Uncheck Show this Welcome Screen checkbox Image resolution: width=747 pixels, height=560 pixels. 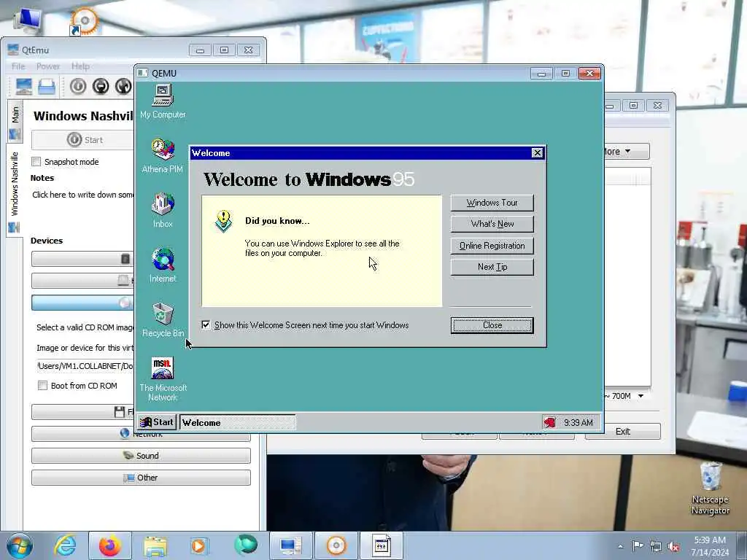tap(206, 325)
